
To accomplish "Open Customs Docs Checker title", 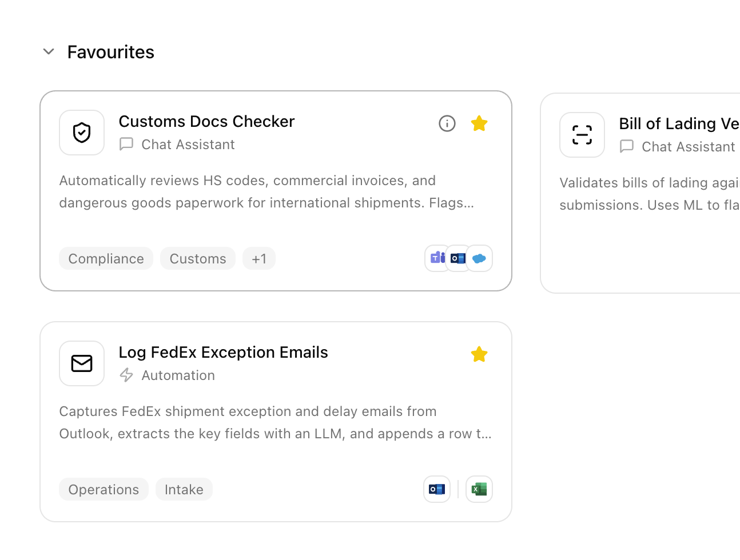I will tap(206, 121).
